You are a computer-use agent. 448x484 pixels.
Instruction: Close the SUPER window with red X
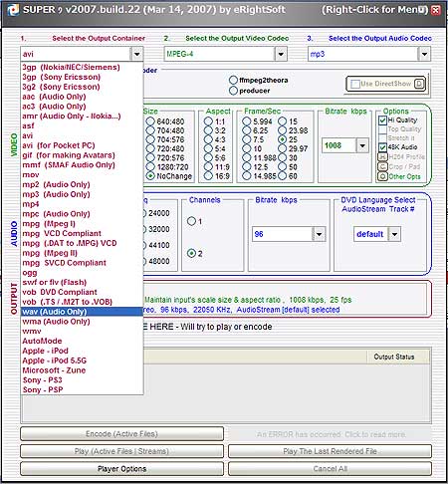(x=436, y=10)
